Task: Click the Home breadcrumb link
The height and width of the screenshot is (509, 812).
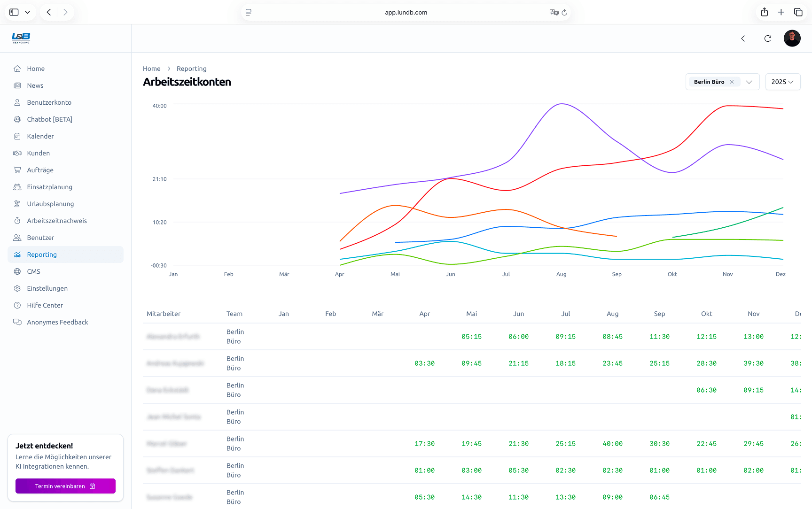Action: (151, 69)
